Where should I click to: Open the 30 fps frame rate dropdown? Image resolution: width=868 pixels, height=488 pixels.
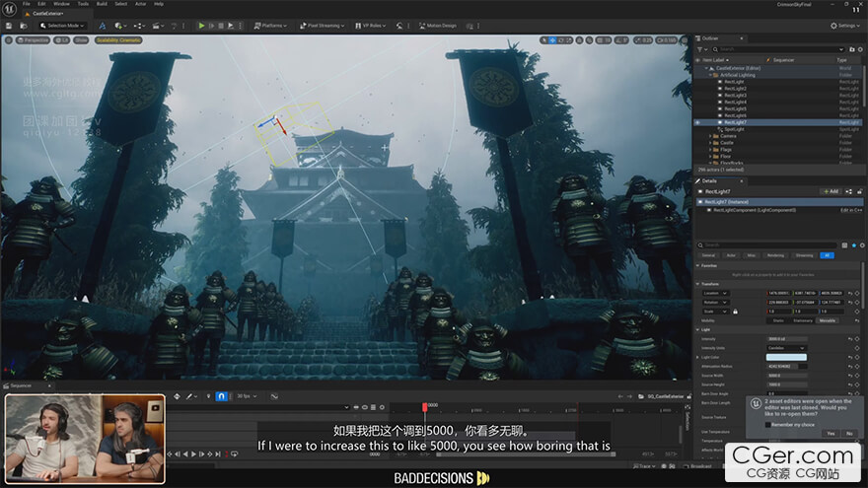tap(247, 396)
